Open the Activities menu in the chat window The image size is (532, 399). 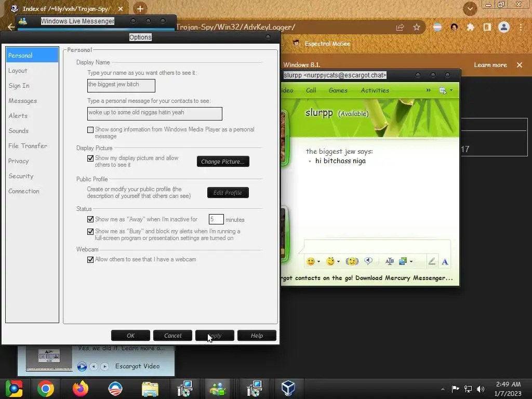pyautogui.click(x=375, y=90)
